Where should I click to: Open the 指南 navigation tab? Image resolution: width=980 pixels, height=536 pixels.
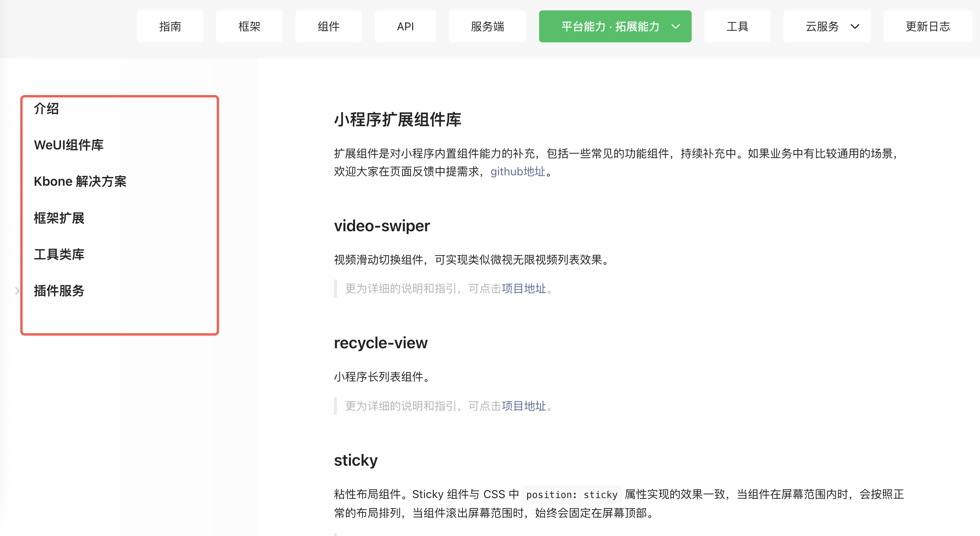pyautogui.click(x=170, y=26)
